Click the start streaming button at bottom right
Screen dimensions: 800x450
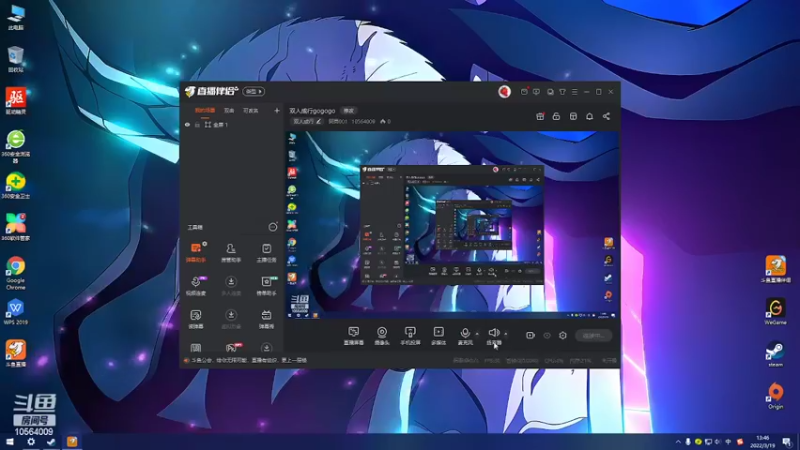tap(593, 335)
